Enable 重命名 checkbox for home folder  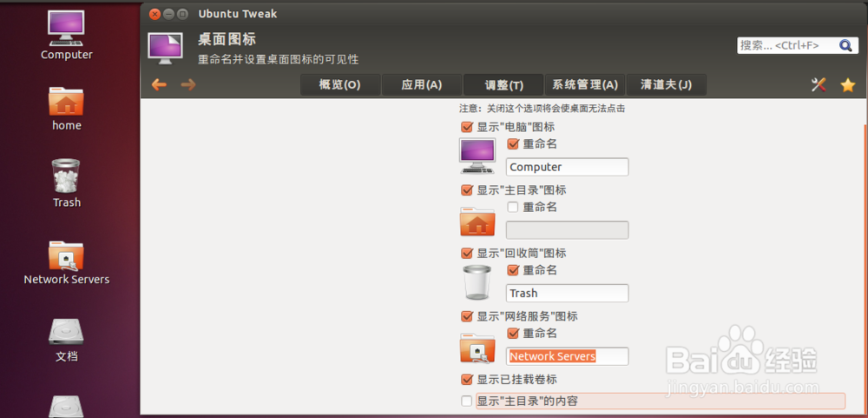513,208
